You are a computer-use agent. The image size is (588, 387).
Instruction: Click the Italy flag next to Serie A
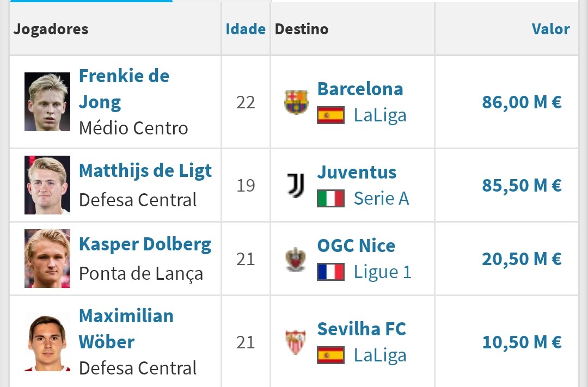(331, 198)
